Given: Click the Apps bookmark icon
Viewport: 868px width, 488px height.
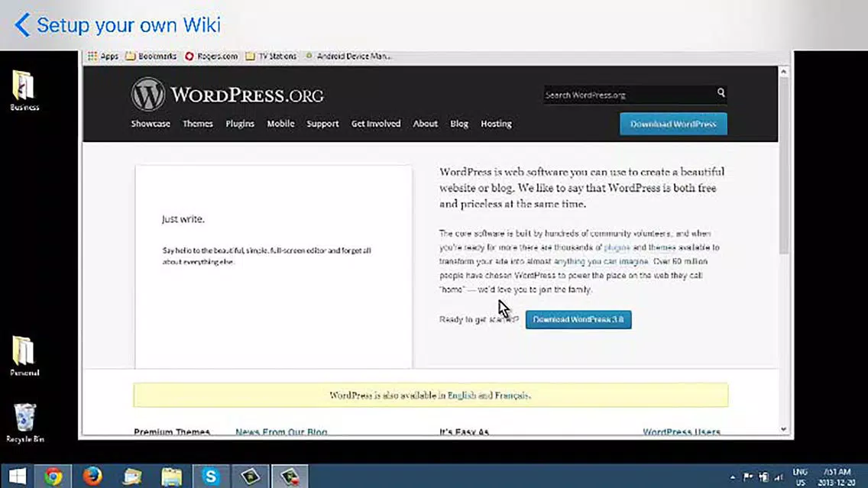Looking at the screenshot, I should click(x=103, y=56).
